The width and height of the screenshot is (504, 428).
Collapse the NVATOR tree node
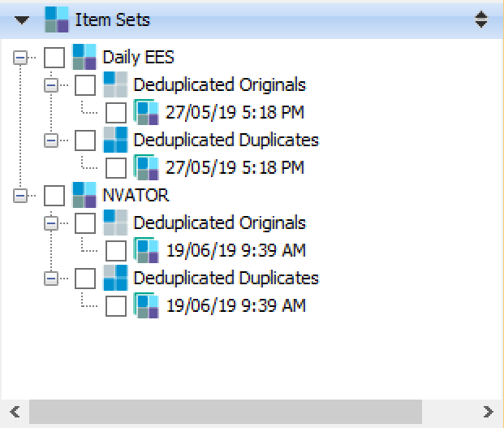click(20, 196)
